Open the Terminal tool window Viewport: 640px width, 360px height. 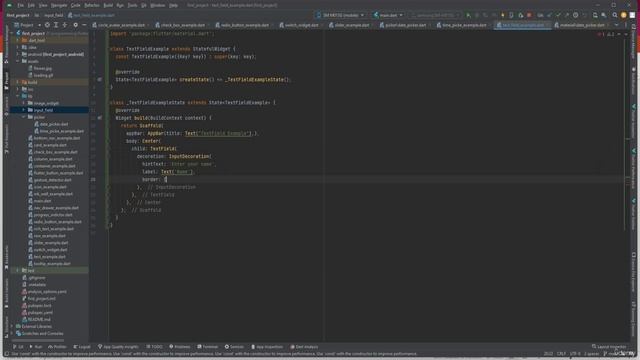[x=208, y=347]
